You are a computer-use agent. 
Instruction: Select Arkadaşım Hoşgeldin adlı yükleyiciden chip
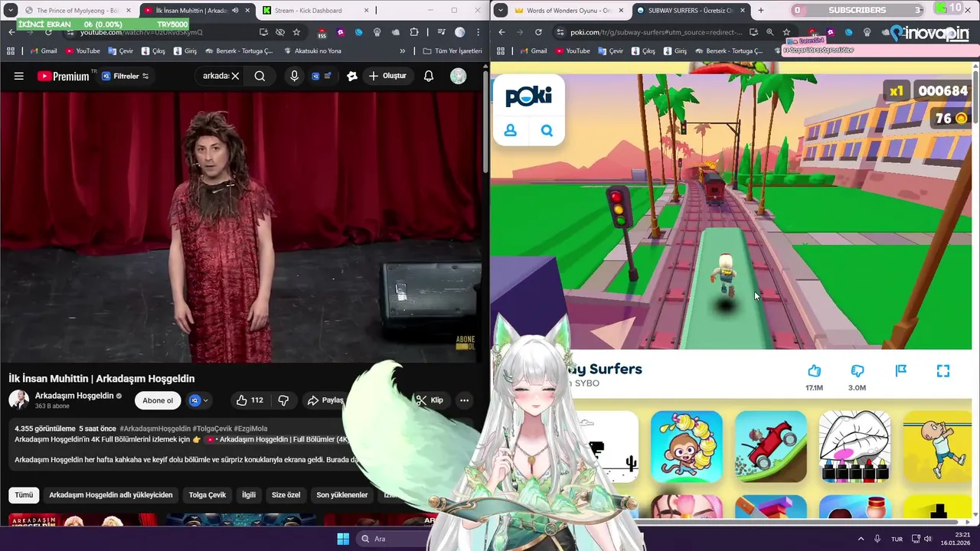pos(111,495)
